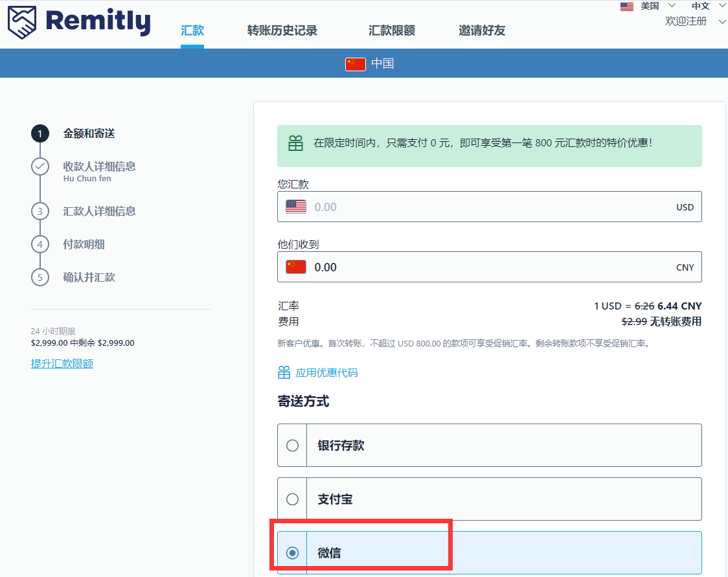Click the 提升汇款限额 link
The height and width of the screenshot is (577, 728).
coord(62,363)
